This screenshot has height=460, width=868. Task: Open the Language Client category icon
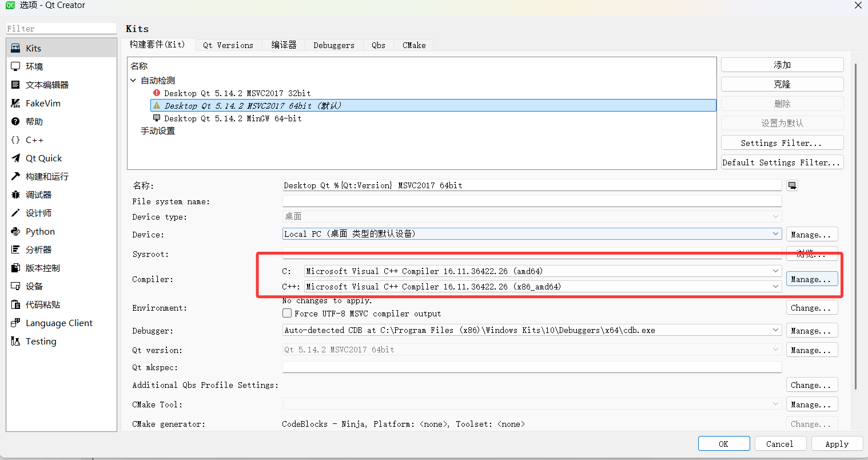click(x=15, y=323)
